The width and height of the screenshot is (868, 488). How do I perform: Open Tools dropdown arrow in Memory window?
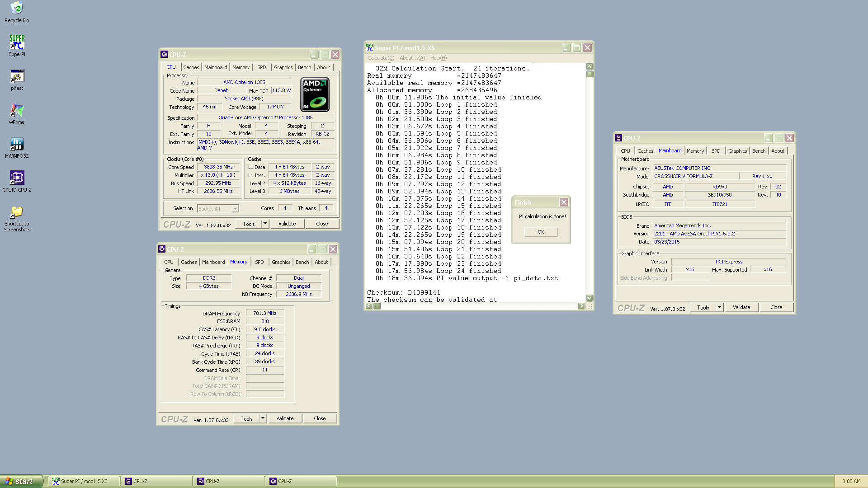click(263, 418)
